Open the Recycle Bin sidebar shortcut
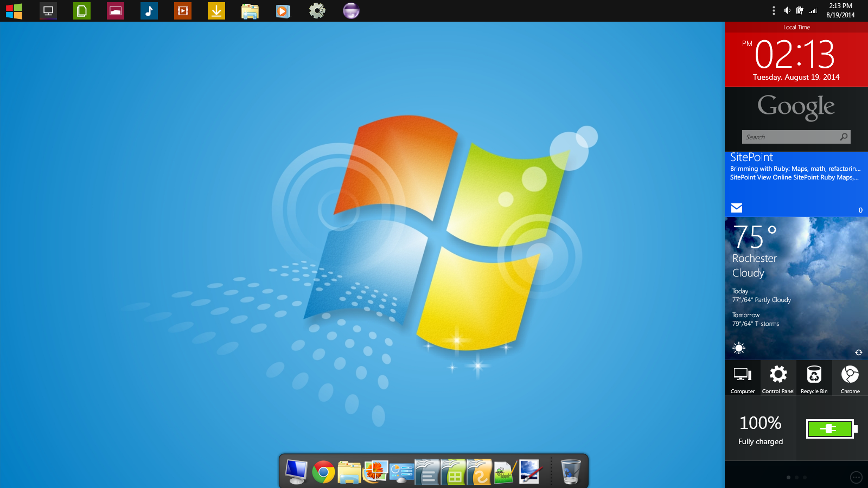 814,378
